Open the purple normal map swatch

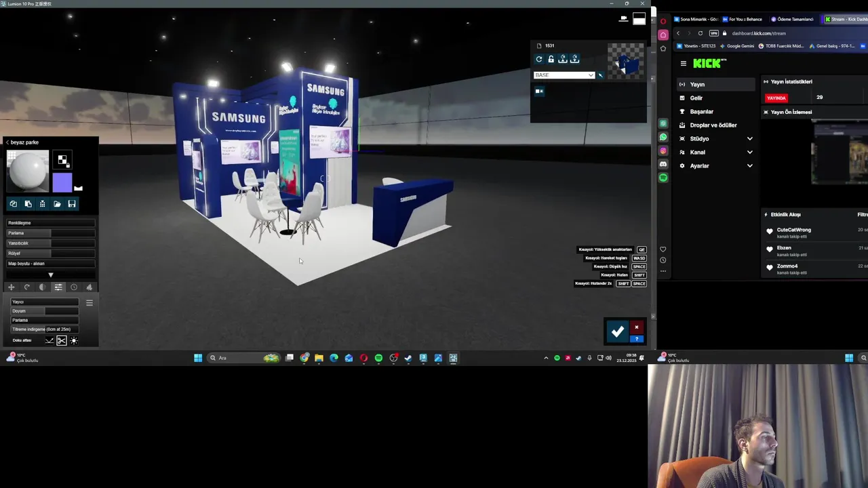62,182
